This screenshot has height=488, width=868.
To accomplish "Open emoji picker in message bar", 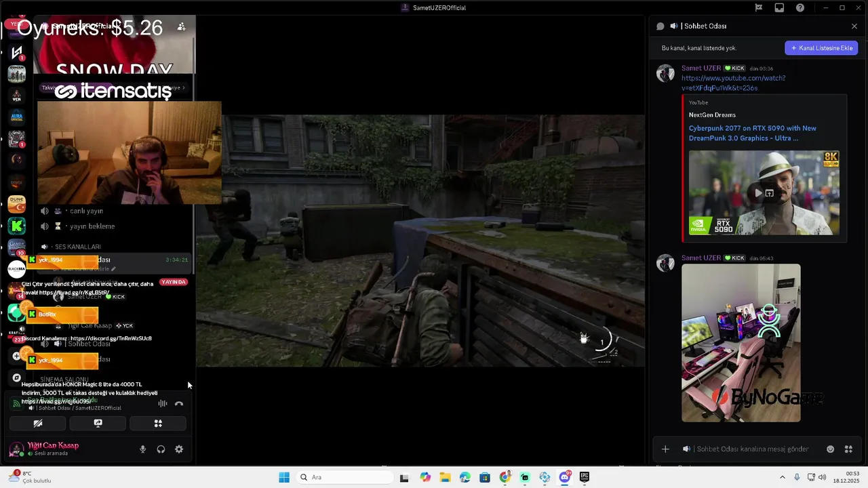I will pos(830,449).
